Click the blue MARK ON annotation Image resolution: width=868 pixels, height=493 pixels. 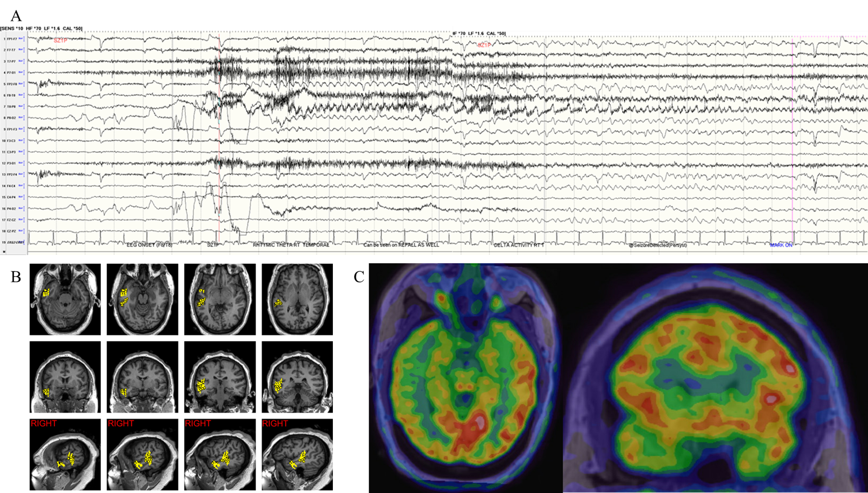781,245
